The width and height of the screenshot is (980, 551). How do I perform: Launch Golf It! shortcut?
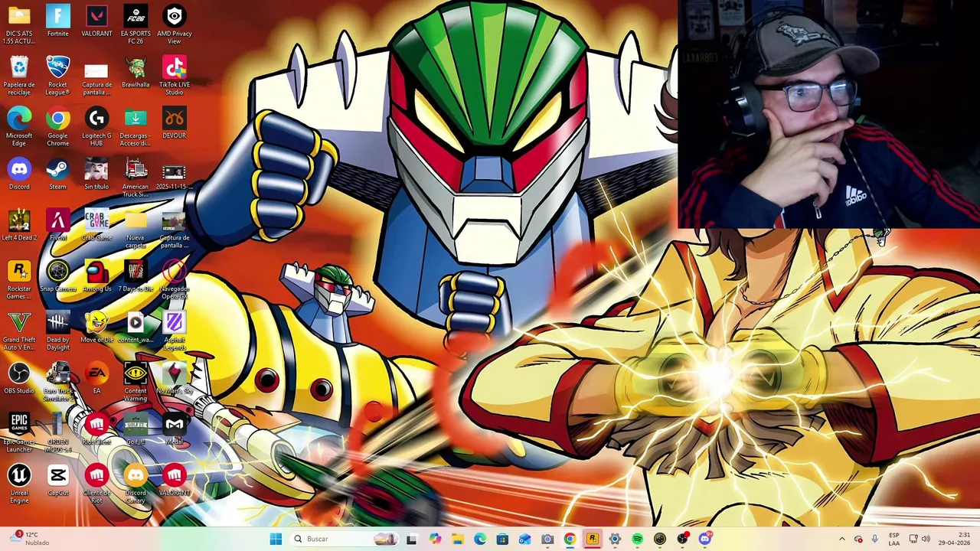click(x=136, y=430)
